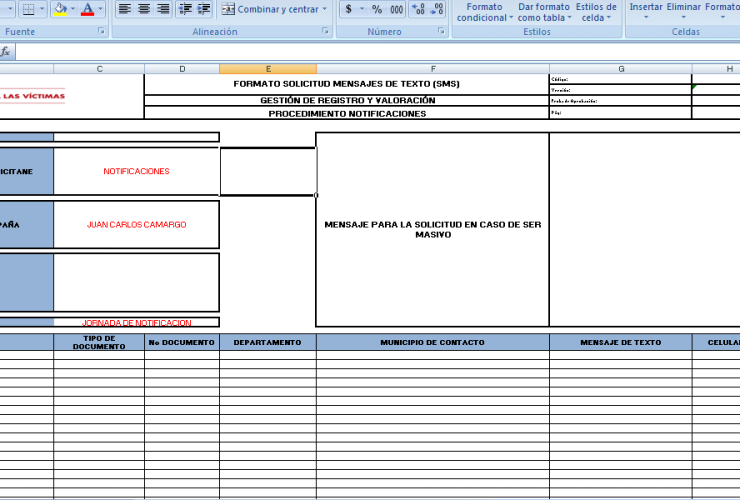
Task: Open the Formato condicional dropdown
Action: pos(485,12)
